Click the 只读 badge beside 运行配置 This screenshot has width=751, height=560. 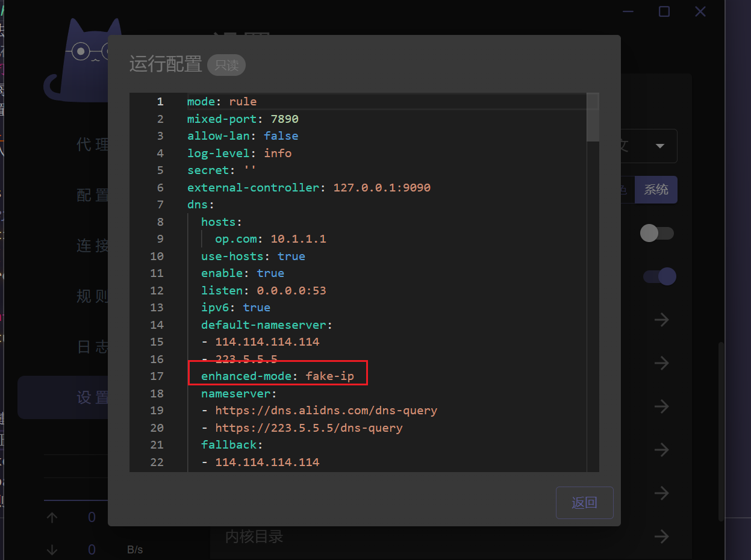[x=226, y=65]
